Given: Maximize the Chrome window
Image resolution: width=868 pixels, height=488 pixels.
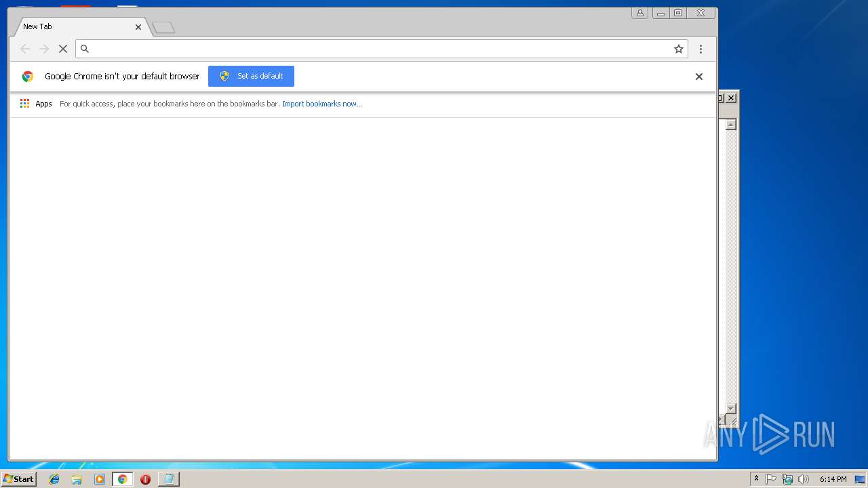Looking at the screenshot, I should pyautogui.click(x=678, y=13).
